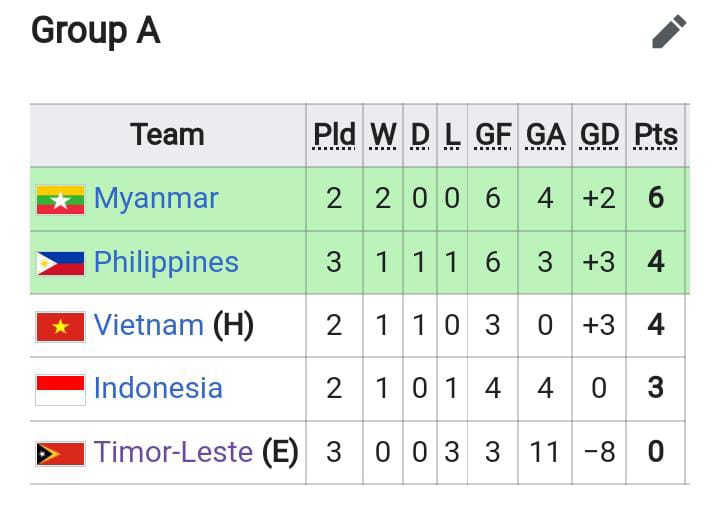Click the Pts column header
Screen dimensions: 720x507
655,135
